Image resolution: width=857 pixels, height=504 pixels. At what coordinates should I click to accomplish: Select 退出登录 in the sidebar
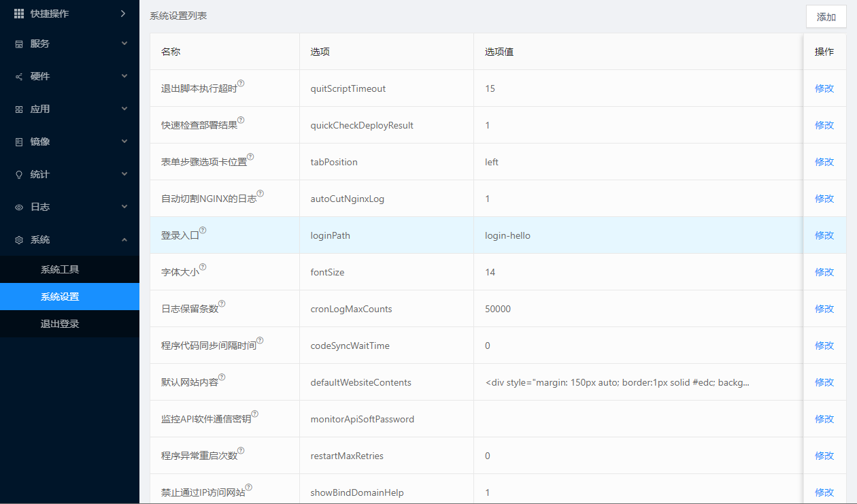pos(60,324)
